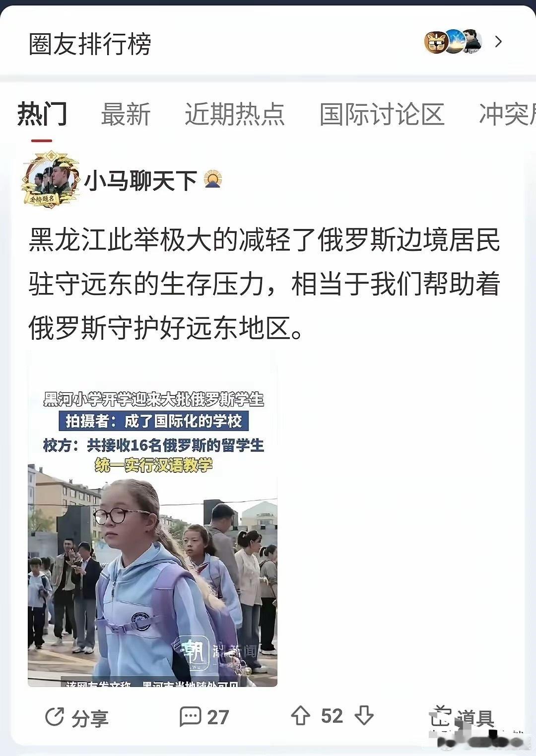Select the 国际讨论区 tab

tap(382, 114)
